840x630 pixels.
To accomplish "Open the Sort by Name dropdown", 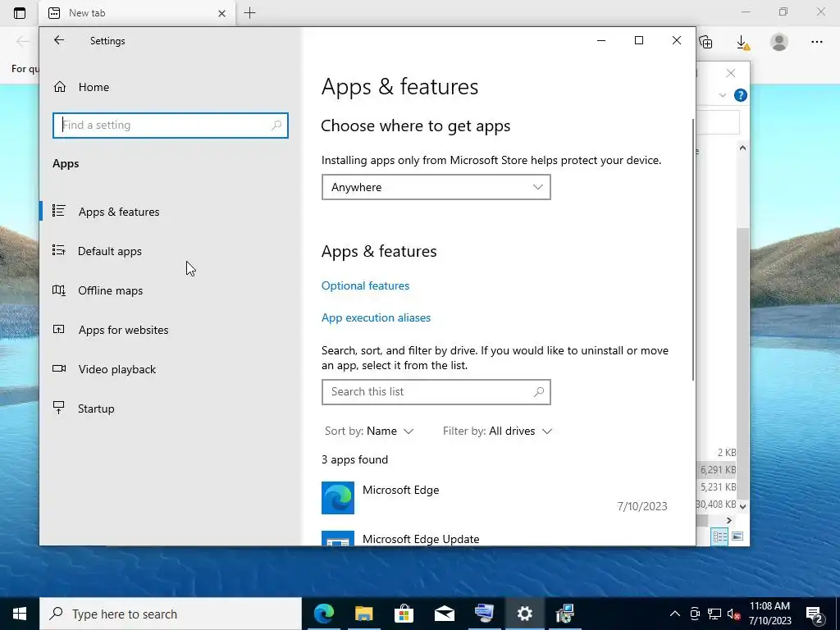I will tap(369, 431).
